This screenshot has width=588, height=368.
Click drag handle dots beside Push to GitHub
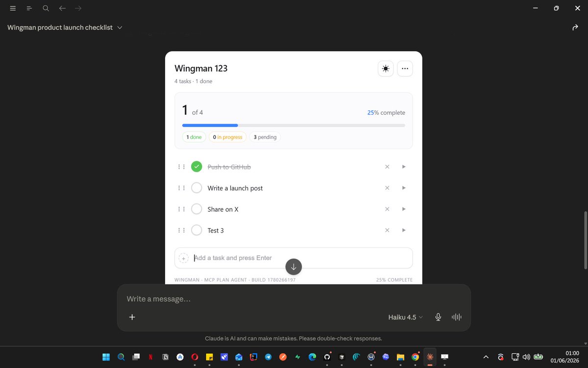(x=181, y=167)
